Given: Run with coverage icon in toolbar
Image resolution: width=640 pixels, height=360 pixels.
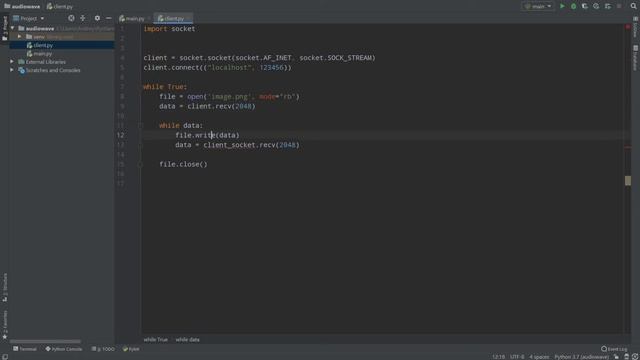Looking at the screenshot, I should (585, 6).
